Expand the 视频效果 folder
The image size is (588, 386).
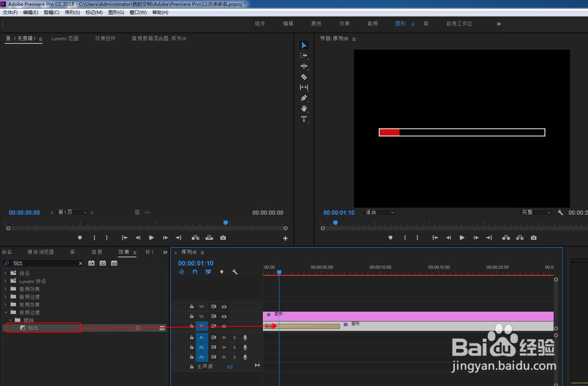click(5, 305)
